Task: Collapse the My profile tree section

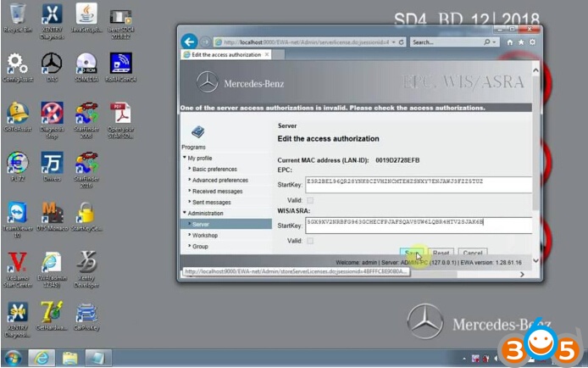Action: [x=185, y=158]
